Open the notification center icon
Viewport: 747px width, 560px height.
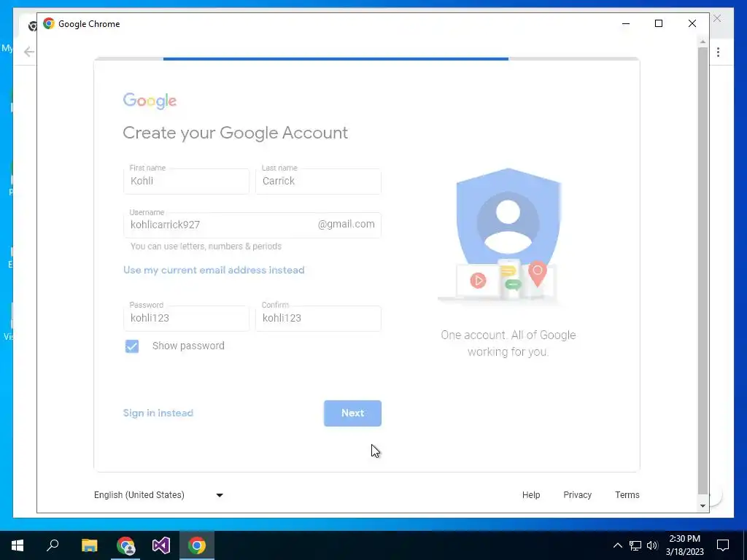[723, 545]
